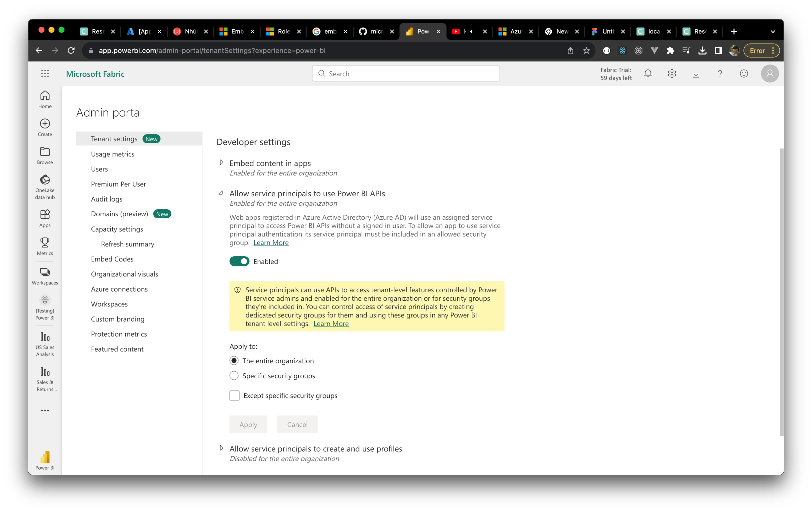This screenshot has height=512, width=812.
Task: Select the Specific security groups radio button
Action: (234, 375)
